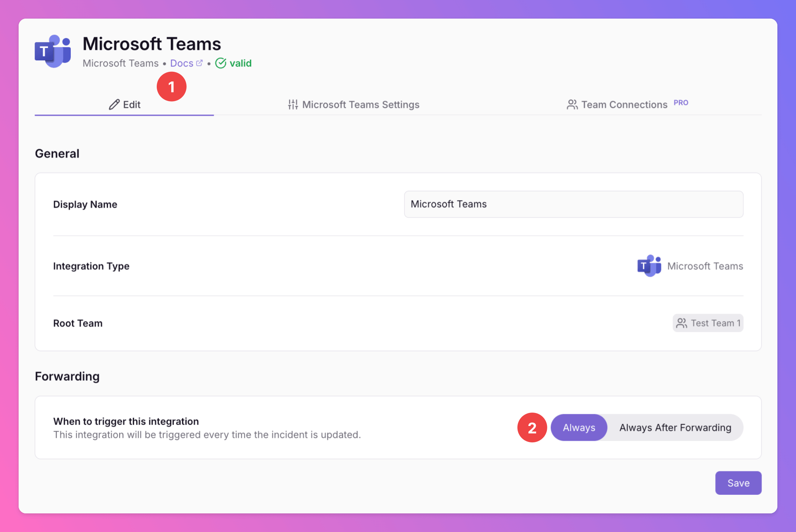The image size is (796, 532).
Task: Click the green valid checkmark icon
Action: (x=221, y=63)
